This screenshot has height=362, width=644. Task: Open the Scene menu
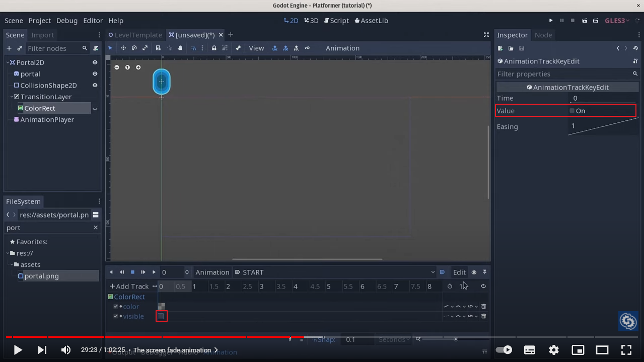pos(14,21)
